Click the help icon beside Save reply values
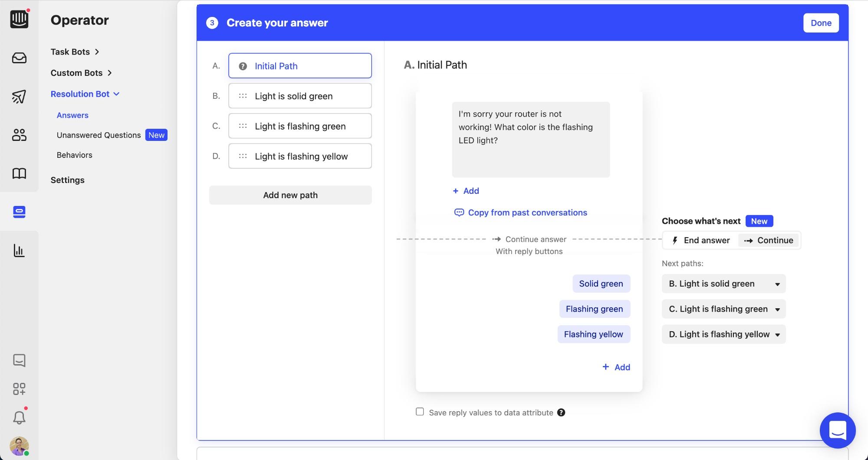 point(561,413)
